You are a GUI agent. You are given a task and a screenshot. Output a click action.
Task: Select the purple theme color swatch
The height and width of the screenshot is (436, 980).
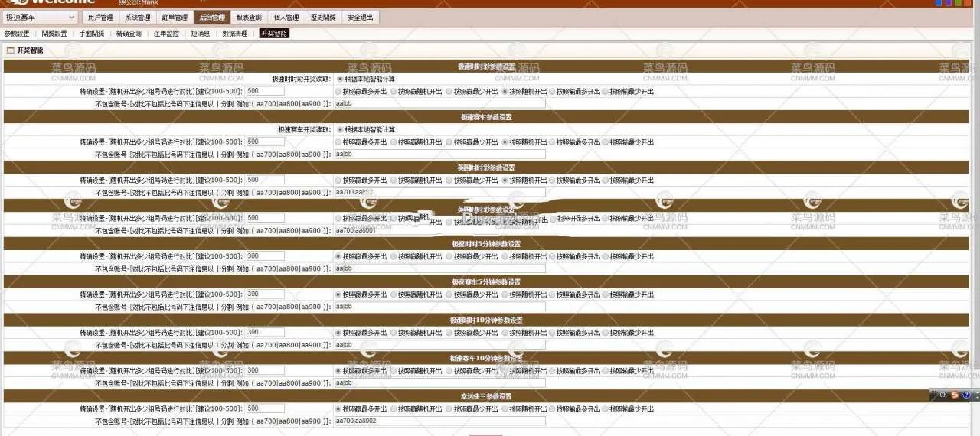(948, 2)
